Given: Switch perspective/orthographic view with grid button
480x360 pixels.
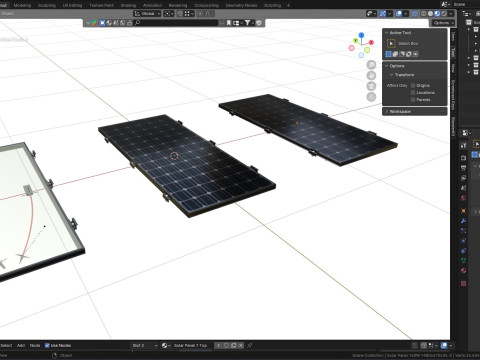Looking at the screenshot, I should (371, 97).
